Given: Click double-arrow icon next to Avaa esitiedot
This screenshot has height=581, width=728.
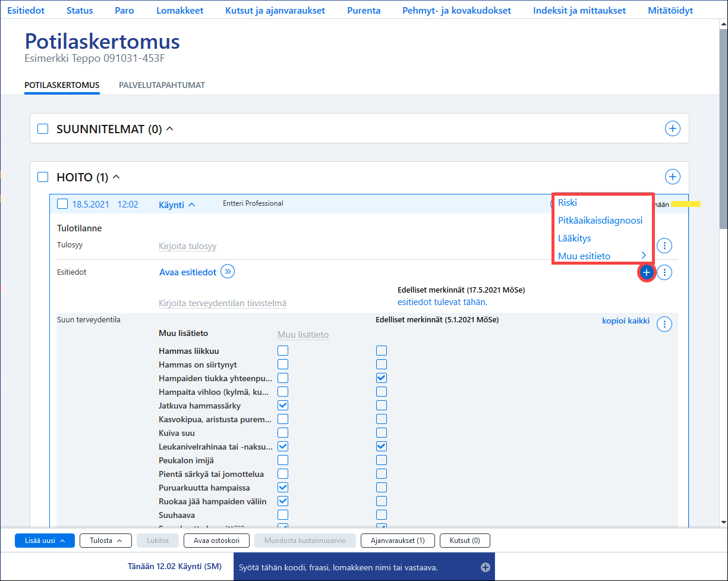Looking at the screenshot, I should tap(228, 272).
